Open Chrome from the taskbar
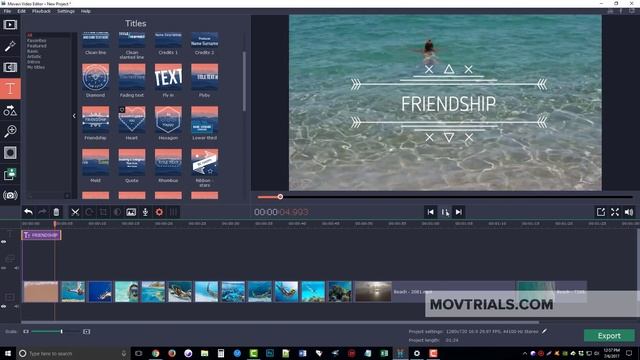 (x=156, y=353)
